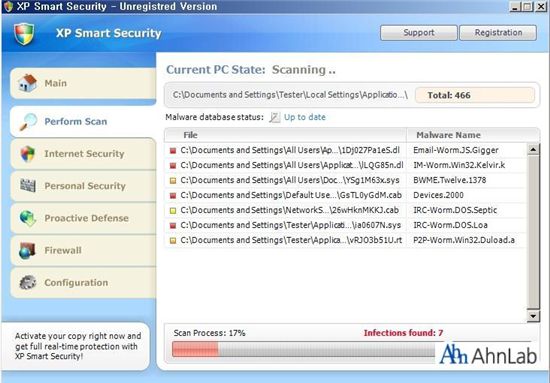
Task: Open the Support button
Action: 419,33
